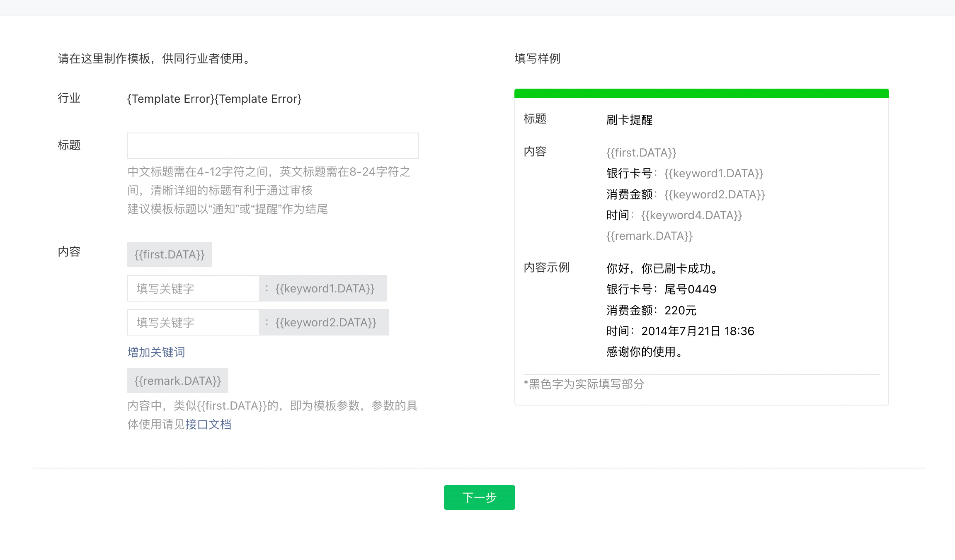Click the 增加关键词 add keyword link
The image size is (955, 560).
coord(156,352)
